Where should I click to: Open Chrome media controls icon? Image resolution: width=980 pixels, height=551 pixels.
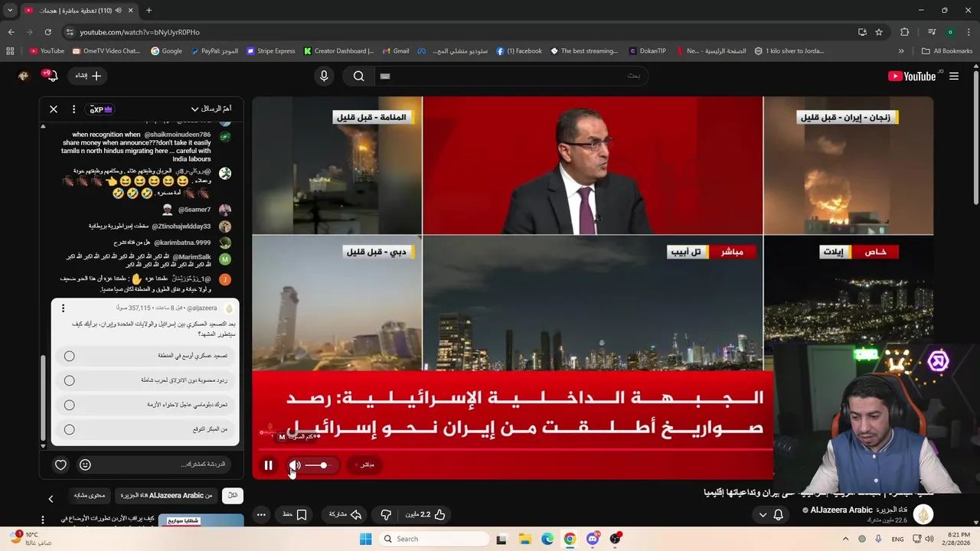pos(932,32)
